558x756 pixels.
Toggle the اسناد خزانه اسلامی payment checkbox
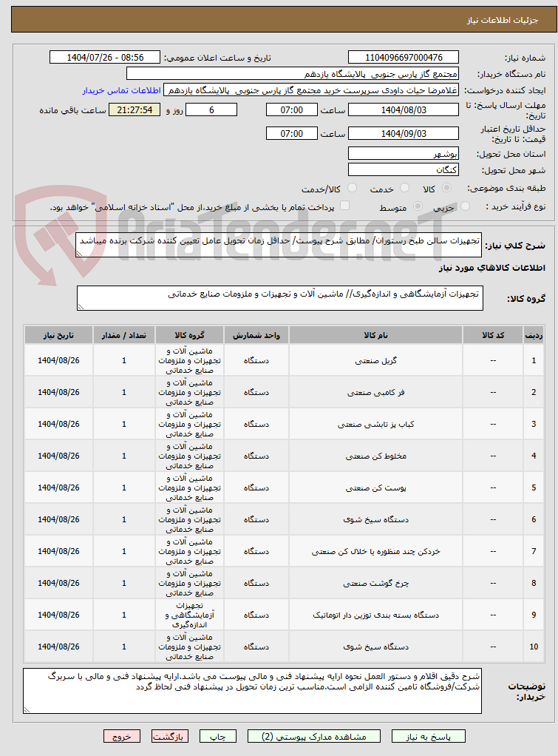344,206
